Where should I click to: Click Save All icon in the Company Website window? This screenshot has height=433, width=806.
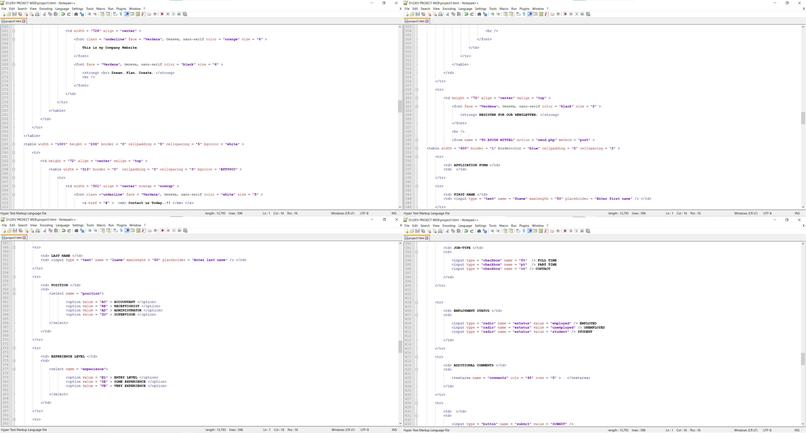point(20,14)
